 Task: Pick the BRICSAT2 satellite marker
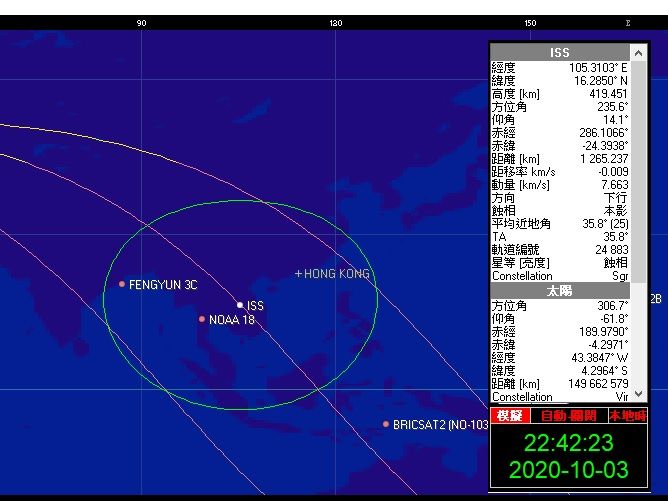(386, 424)
